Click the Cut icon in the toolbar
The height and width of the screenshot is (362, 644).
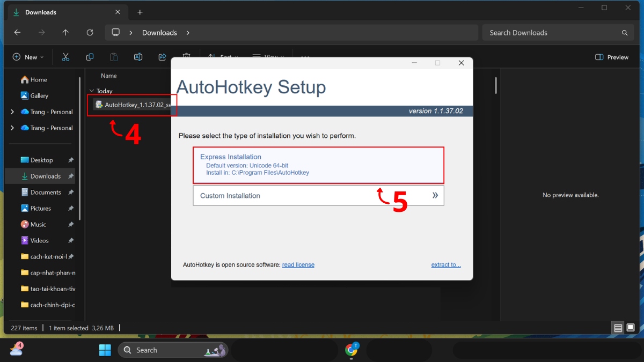click(x=65, y=57)
